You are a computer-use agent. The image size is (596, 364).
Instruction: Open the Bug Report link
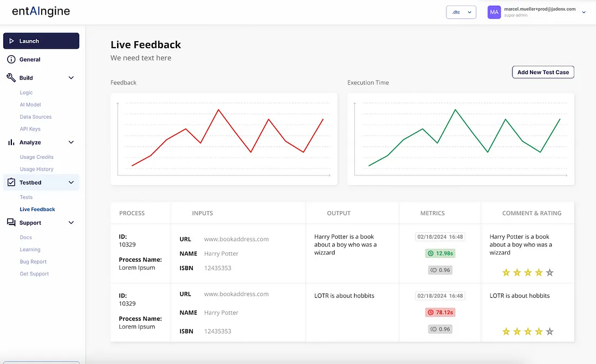(33, 262)
